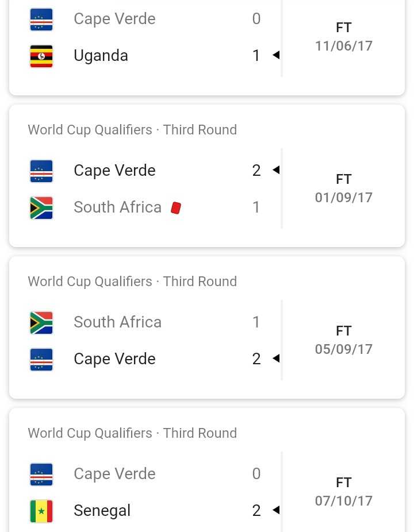Open match details dated 07/10/17
The height and width of the screenshot is (532, 414).
click(344, 492)
